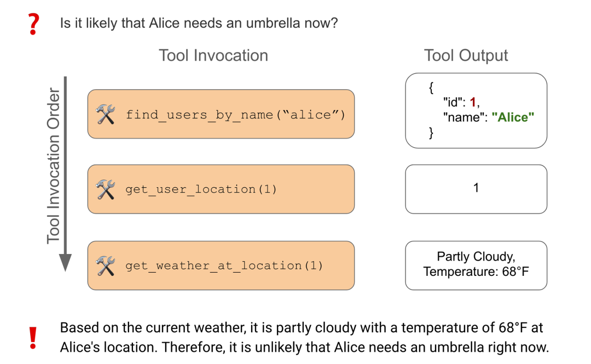
Task: Click the red question mark icon
Action: pyautogui.click(x=33, y=24)
